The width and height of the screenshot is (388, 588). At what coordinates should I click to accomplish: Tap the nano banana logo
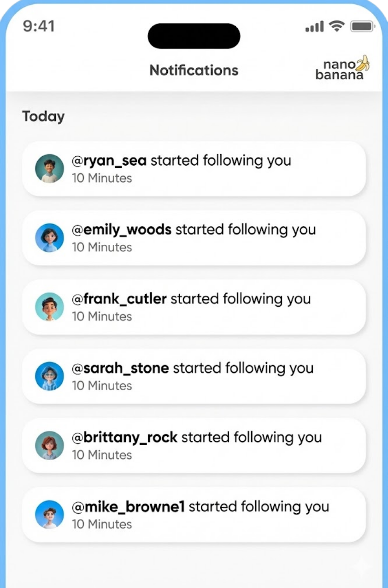(x=343, y=68)
